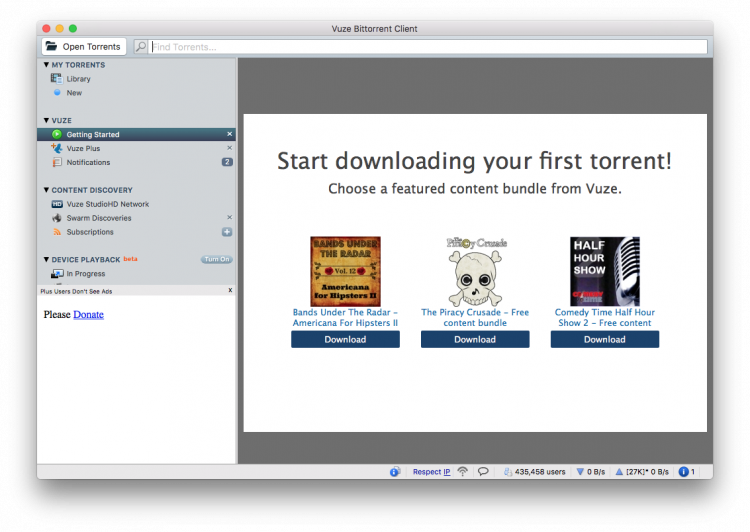Click the wireless signal status icon

(x=463, y=472)
